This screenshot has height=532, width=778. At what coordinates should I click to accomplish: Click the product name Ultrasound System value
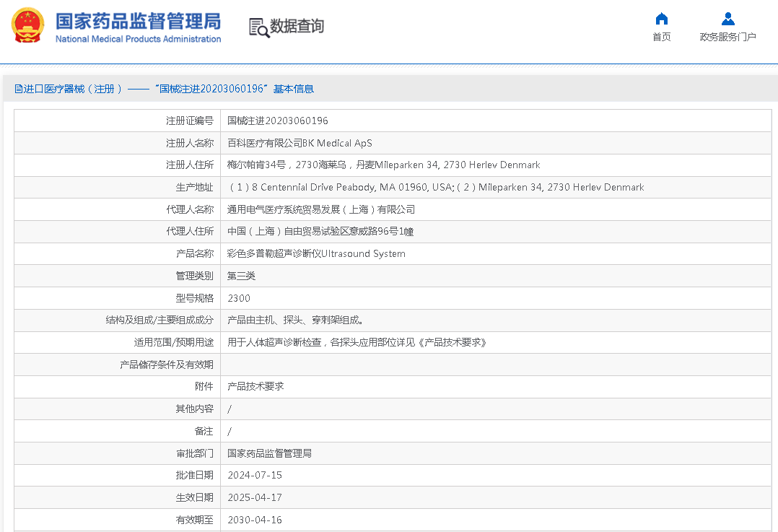click(316, 254)
